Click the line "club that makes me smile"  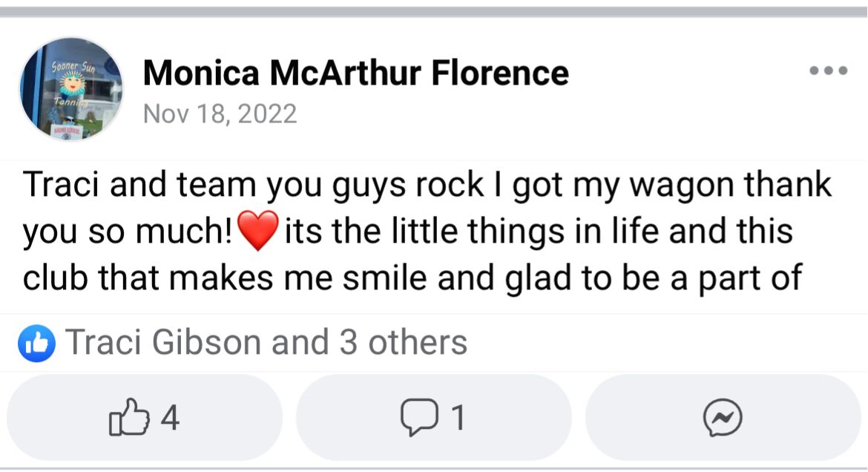coord(412,278)
